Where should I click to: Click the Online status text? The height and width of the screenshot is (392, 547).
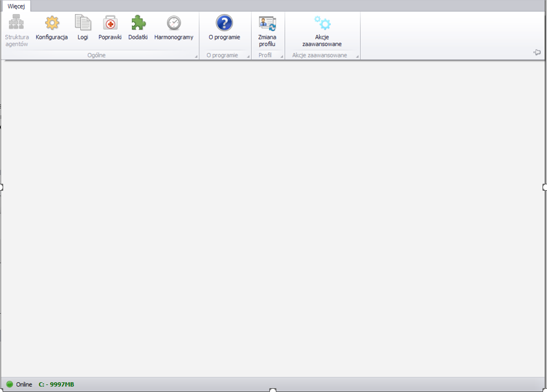click(24, 384)
